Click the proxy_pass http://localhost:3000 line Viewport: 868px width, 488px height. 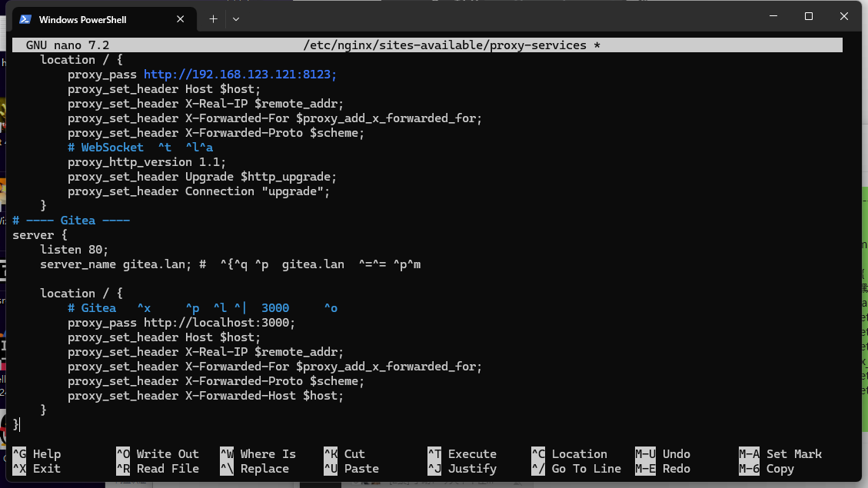pyautogui.click(x=181, y=323)
